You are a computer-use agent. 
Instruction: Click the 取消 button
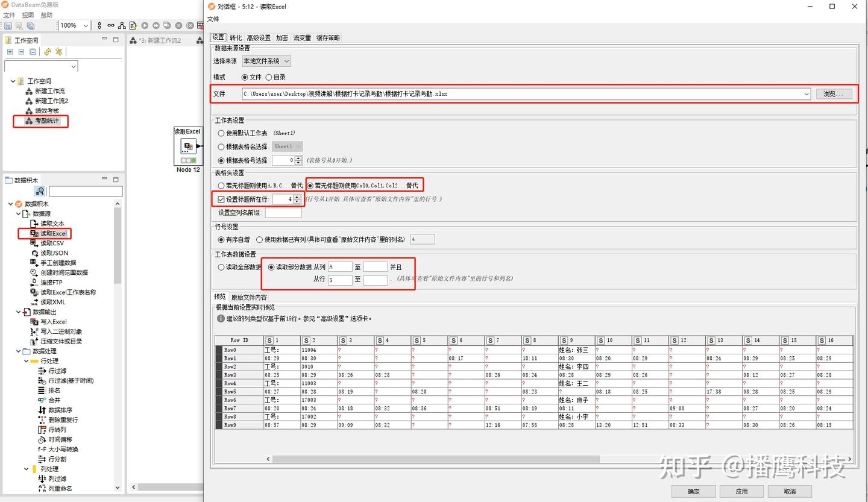point(790,491)
